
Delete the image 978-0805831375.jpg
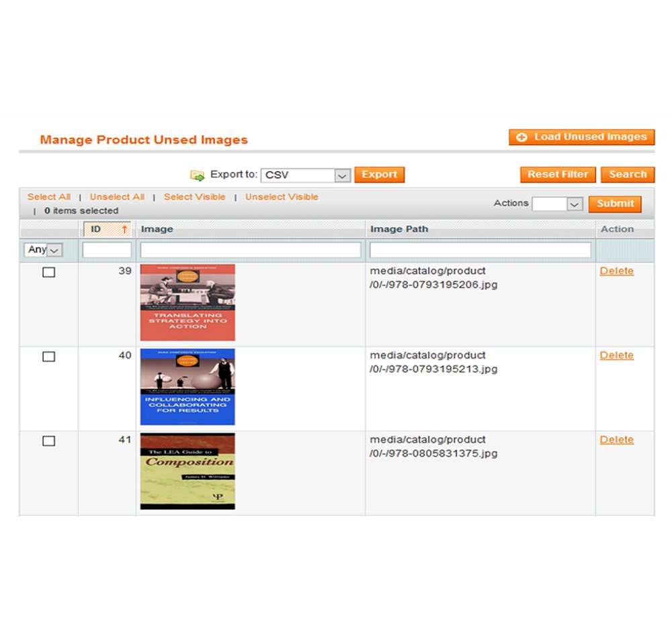[x=617, y=440]
